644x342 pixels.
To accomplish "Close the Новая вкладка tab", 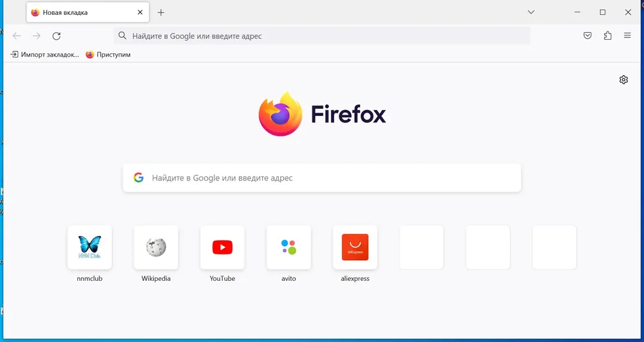I will (140, 12).
